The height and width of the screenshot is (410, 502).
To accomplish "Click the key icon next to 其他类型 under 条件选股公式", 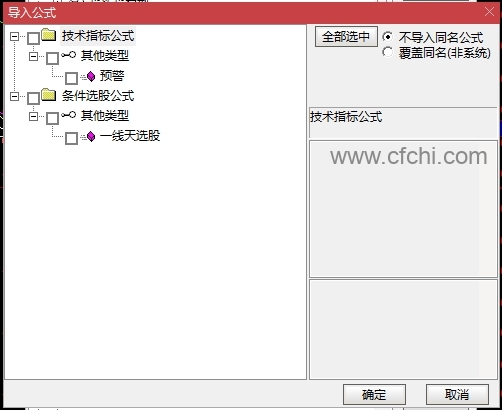I will click(69, 115).
